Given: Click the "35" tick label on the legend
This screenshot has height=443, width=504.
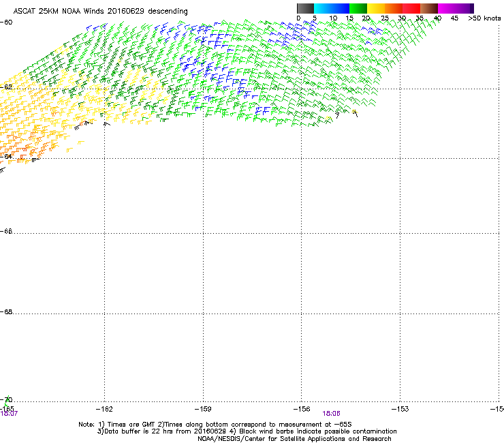Looking at the screenshot, I should [x=420, y=18].
